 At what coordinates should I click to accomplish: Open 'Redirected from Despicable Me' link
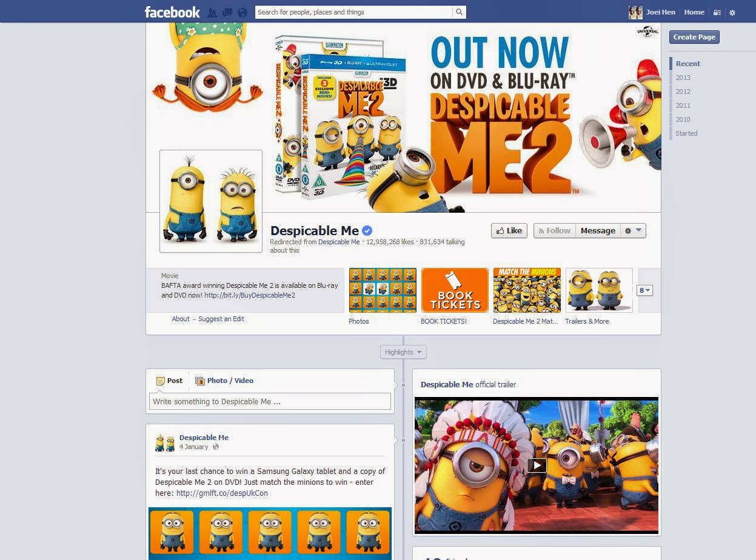pyautogui.click(x=339, y=242)
